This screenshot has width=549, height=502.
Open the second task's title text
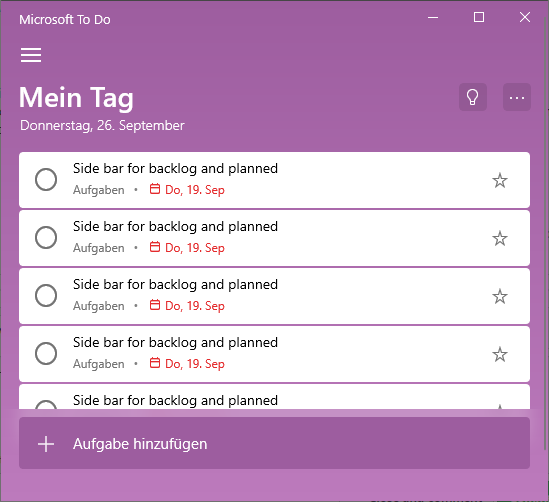pos(175,226)
